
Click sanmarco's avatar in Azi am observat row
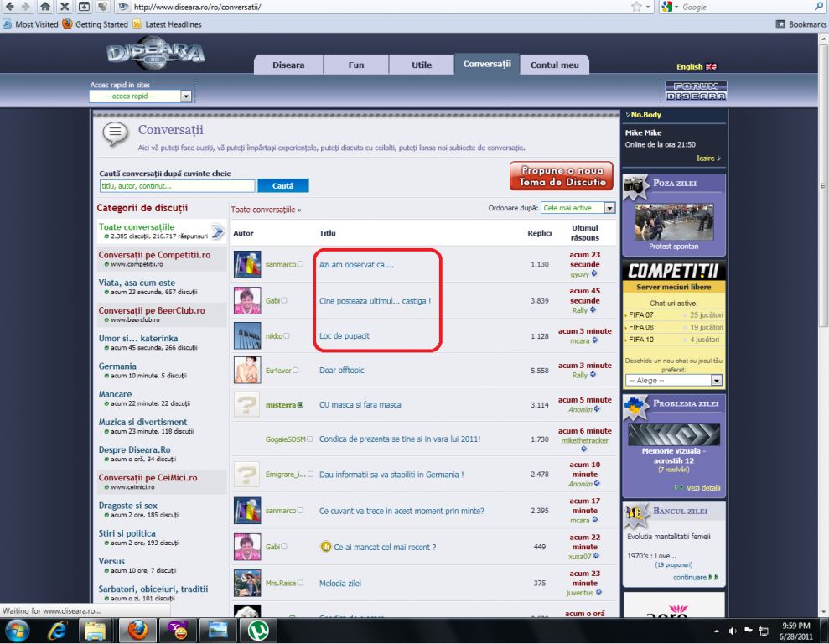pyautogui.click(x=247, y=264)
